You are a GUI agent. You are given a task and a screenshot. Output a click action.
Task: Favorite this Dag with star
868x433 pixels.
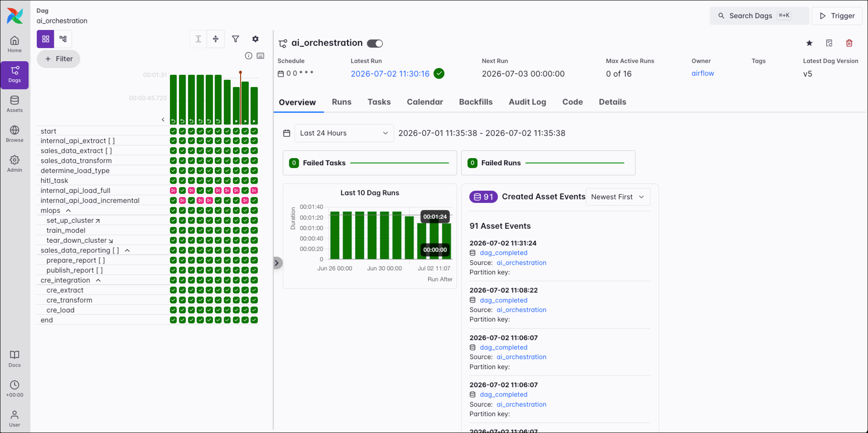[x=809, y=43]
